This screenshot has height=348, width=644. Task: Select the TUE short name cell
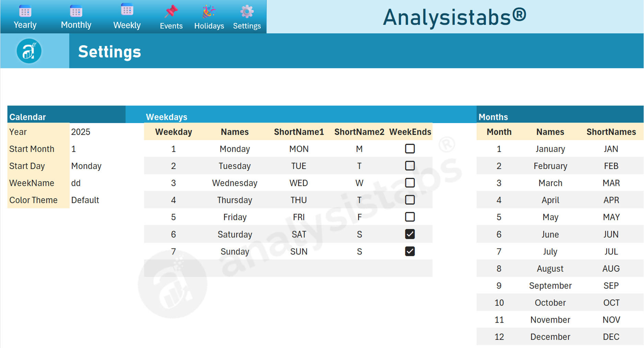[x=299, y=166]
